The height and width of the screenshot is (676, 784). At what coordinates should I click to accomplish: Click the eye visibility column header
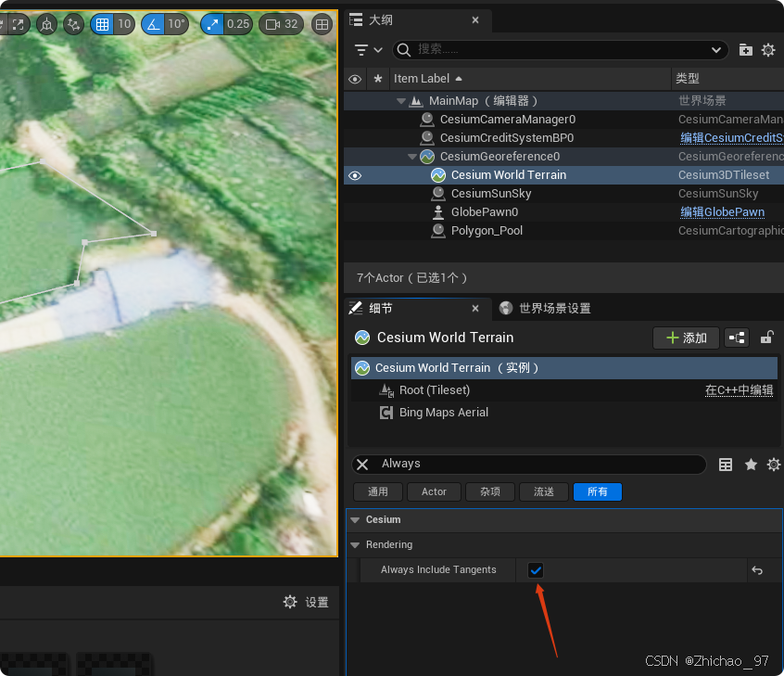[355, 79]
